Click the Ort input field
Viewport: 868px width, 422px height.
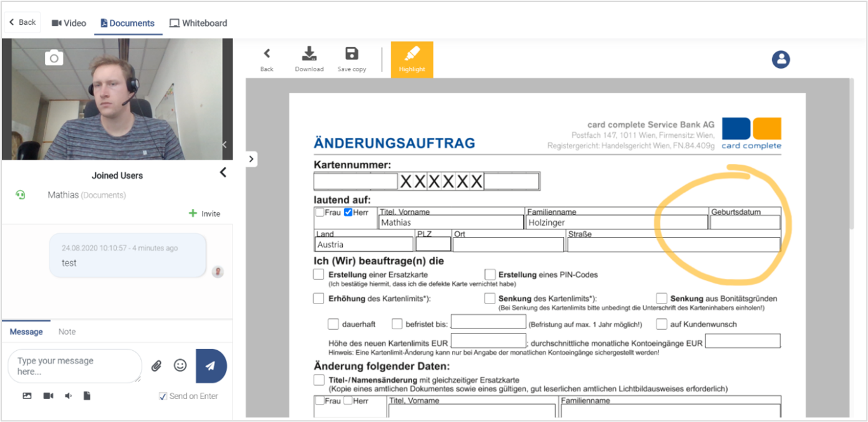[509, 244]
